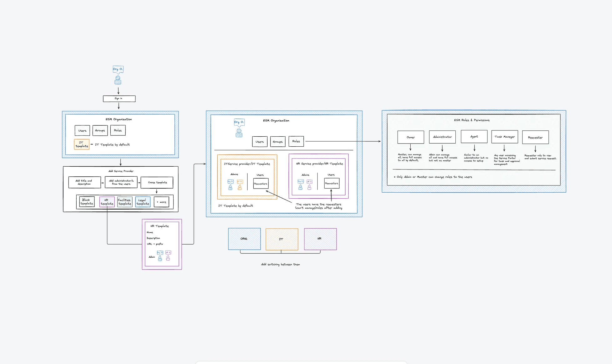The height and width of the screenshot is (364, 612).
Task: Click the 'Master, can manage all' description
Action: coord(410,157)
